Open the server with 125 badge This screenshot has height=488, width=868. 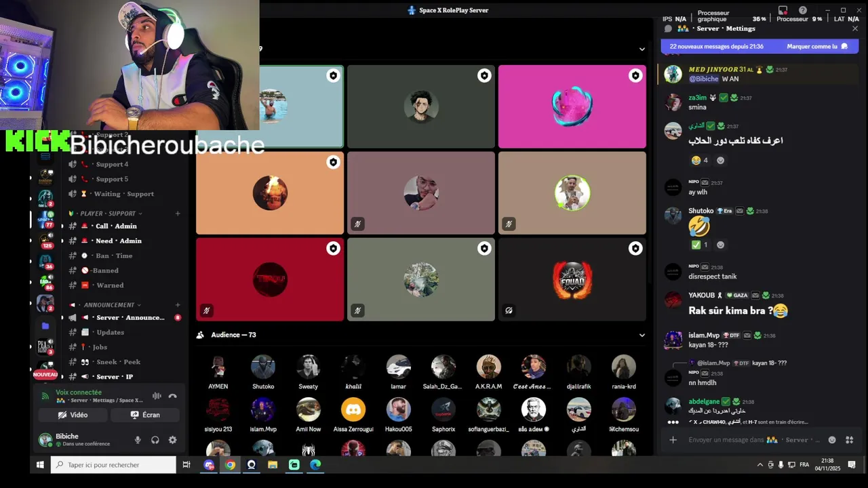pyautogui.click(x=45, y=240)
